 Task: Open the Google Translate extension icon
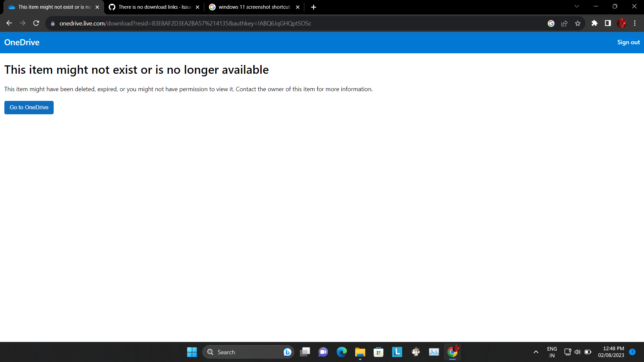(551, 23)
